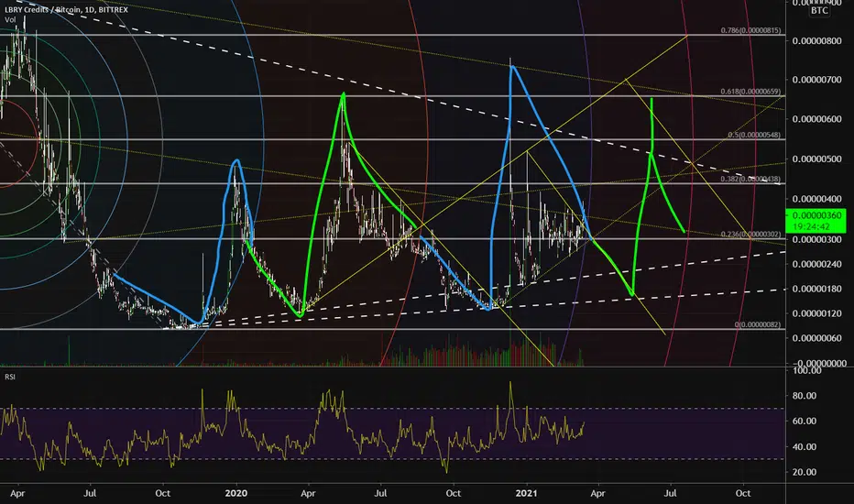Click the 0.00000700 price axis label
Viewport: 854px width, 504px height.
point(816,80)
